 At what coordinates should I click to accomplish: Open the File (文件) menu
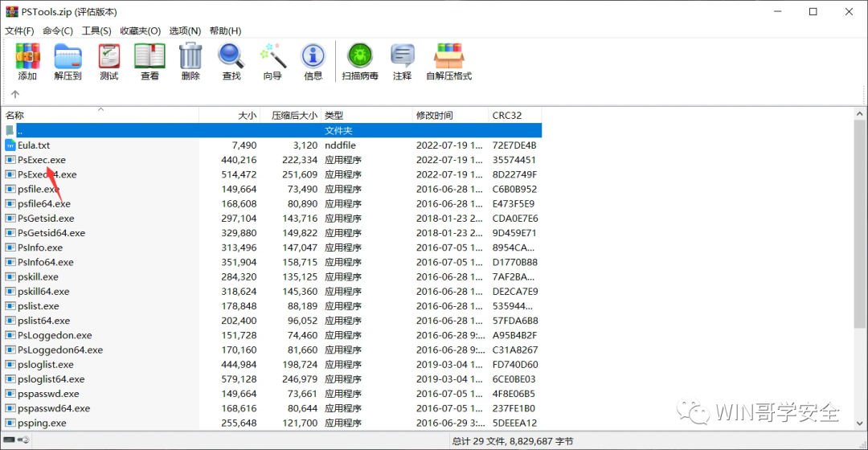click(19, 31)
